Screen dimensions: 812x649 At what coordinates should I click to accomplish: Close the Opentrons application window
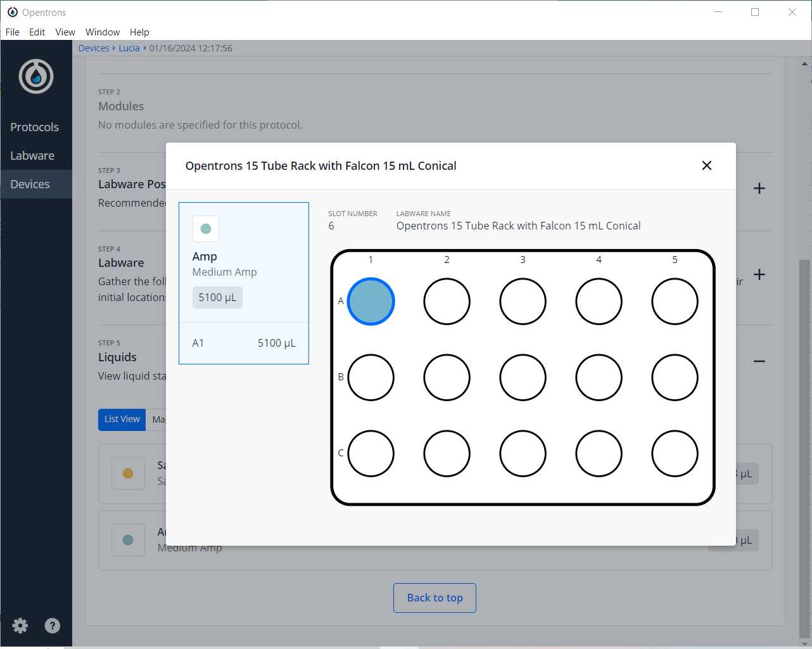[x=792, y=12]
